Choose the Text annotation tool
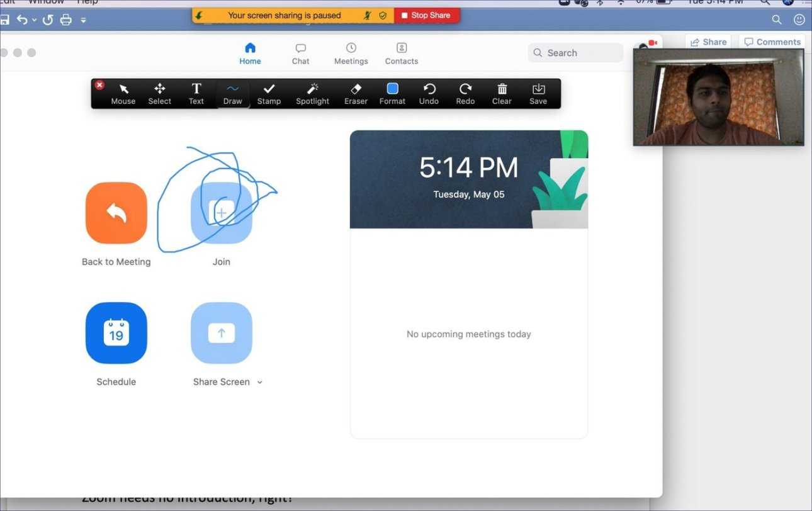Image resolution: width=812 pixels, height=511 pixels. 196,93
